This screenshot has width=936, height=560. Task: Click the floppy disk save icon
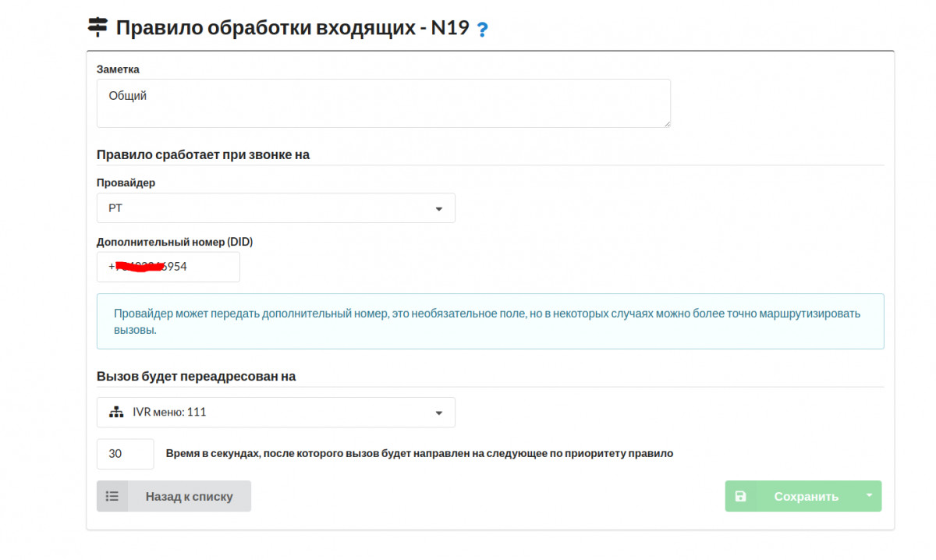point(740,496)
